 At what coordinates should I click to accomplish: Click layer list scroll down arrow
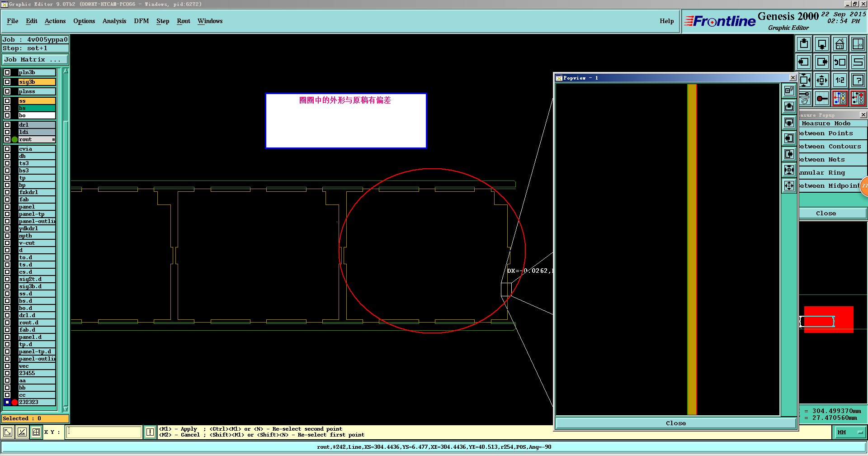66,409
